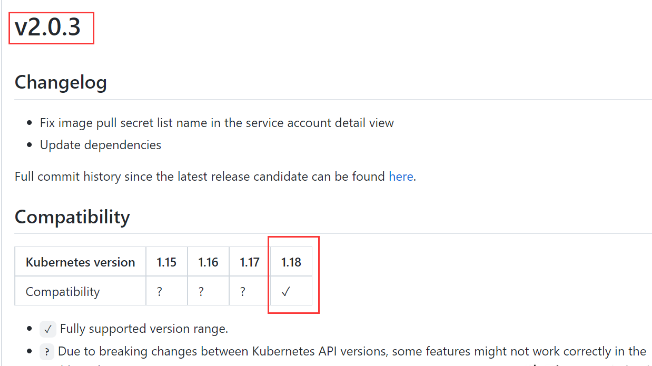Click the 'Kubernetes version' table header cell
Viewport: 652px width, 366px height.
coord(80,262)
